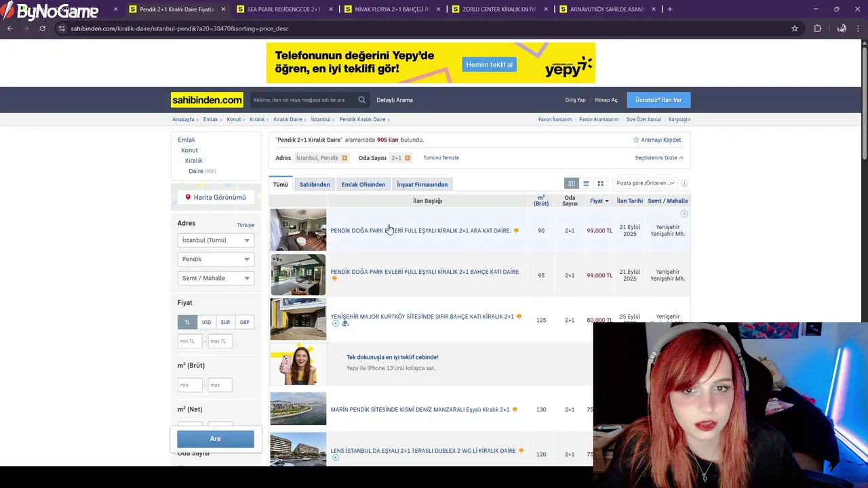The width and height of the screenshot is (868, 488).
Task: Open the info icon beside sort dropdown
Action: (x=684, y=183)
